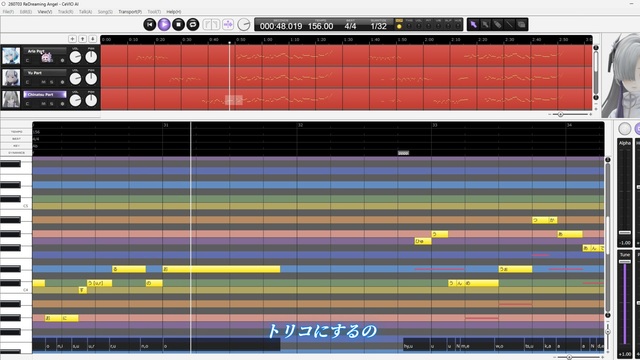Jump back to start with the Rewind button
The width and height of the screenshot is (640, 360).
click(150, 24)
